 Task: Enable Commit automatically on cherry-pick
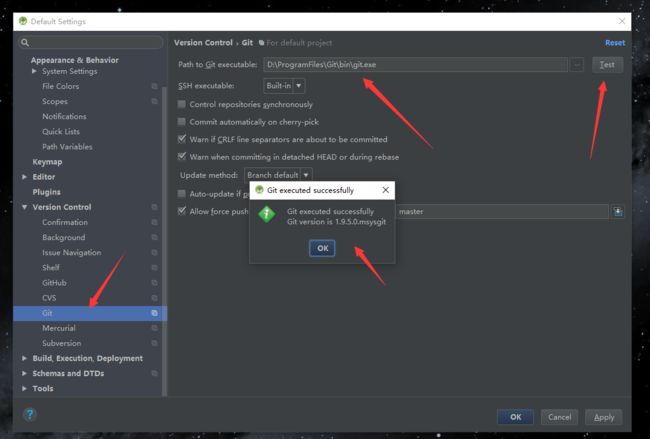click(x=182, y=121)
